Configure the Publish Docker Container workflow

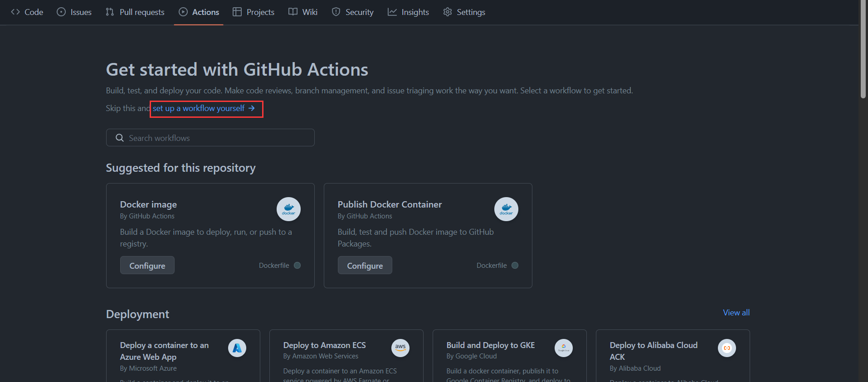pyautogui.click(x=365, y=266)
